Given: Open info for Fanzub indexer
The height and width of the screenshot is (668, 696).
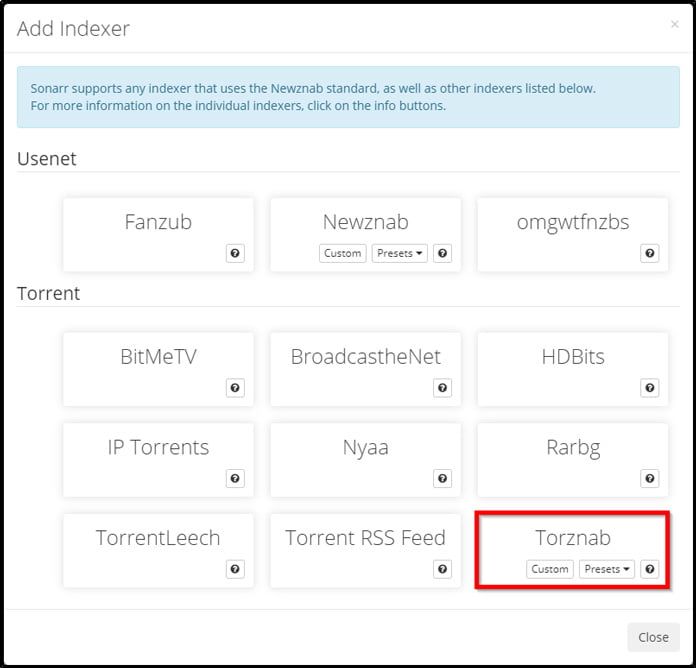Looking at the screenshot, I should click(x=235, y=253).
